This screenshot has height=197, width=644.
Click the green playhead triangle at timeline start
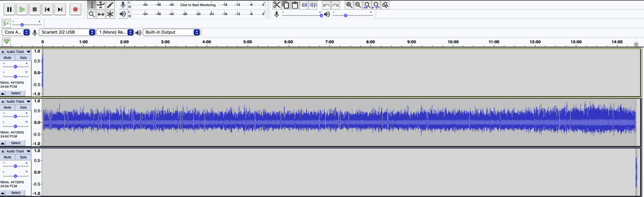6,42
